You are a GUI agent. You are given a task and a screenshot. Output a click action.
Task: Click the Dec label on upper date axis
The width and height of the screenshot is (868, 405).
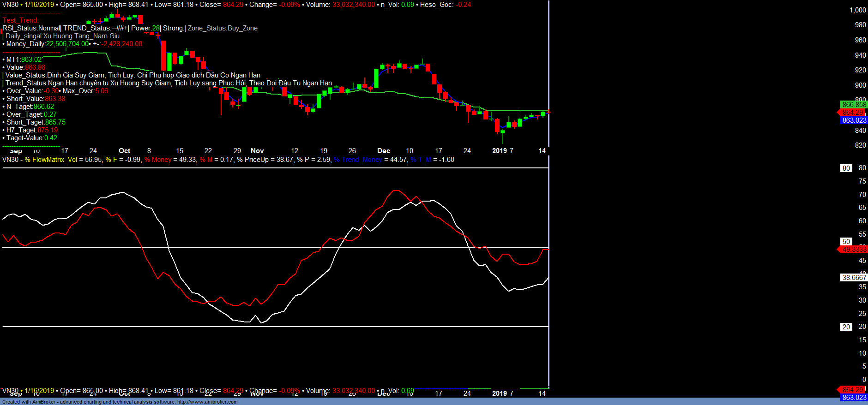pos(383,151)
